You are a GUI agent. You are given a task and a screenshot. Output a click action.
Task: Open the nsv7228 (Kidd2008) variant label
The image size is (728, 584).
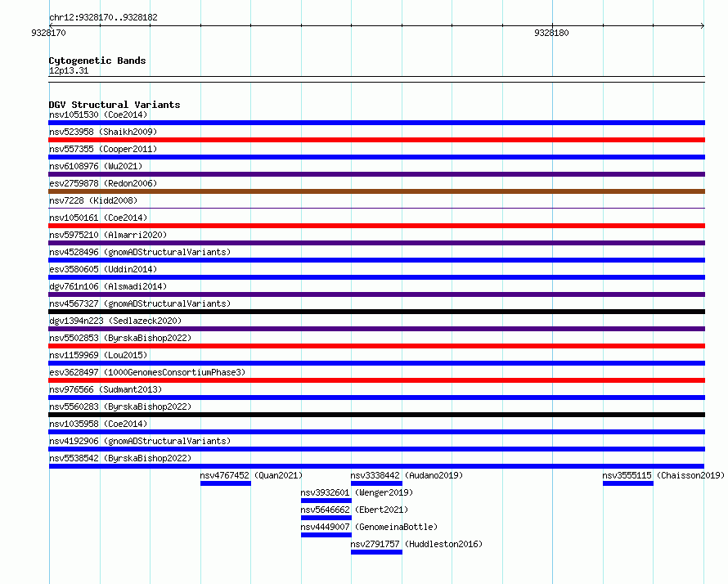pos(93,200)
